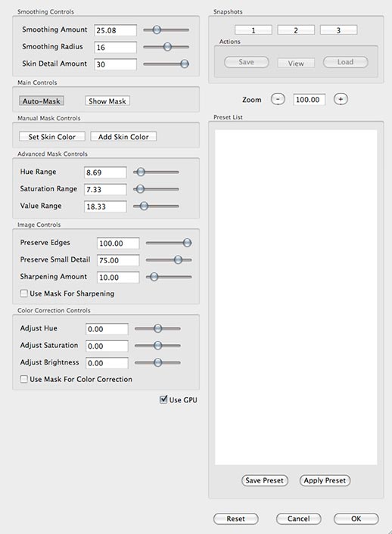Image resolution: width=392 pixels, height=534 pixels.
Task: Click the Show Mask button
Action: (x=107, y=101)
